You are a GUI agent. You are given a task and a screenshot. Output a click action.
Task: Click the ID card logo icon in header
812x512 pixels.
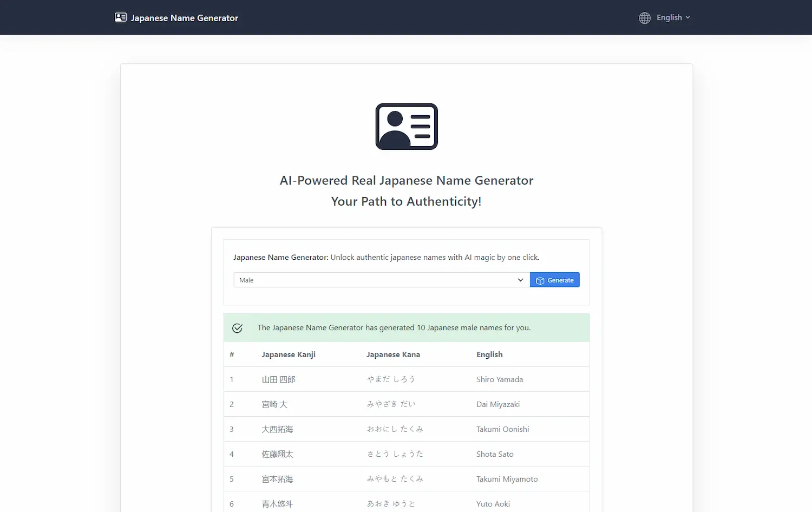pyautogui.click(x=120, y=17)
